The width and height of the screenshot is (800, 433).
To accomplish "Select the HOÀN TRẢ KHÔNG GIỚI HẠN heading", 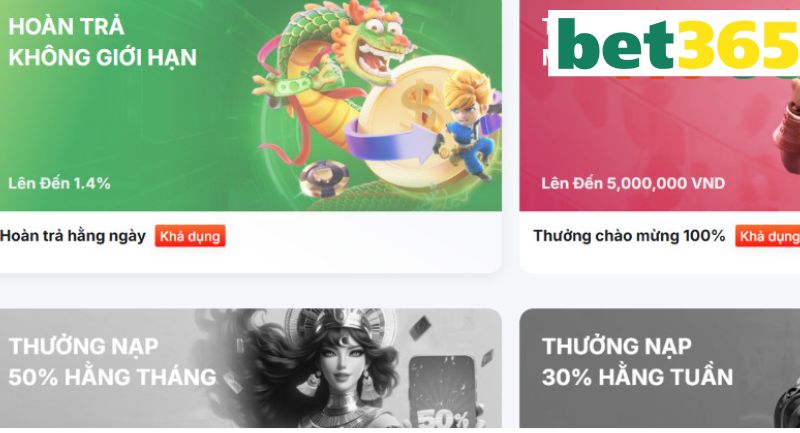I will pyautogui.click(x=103, y=42).
